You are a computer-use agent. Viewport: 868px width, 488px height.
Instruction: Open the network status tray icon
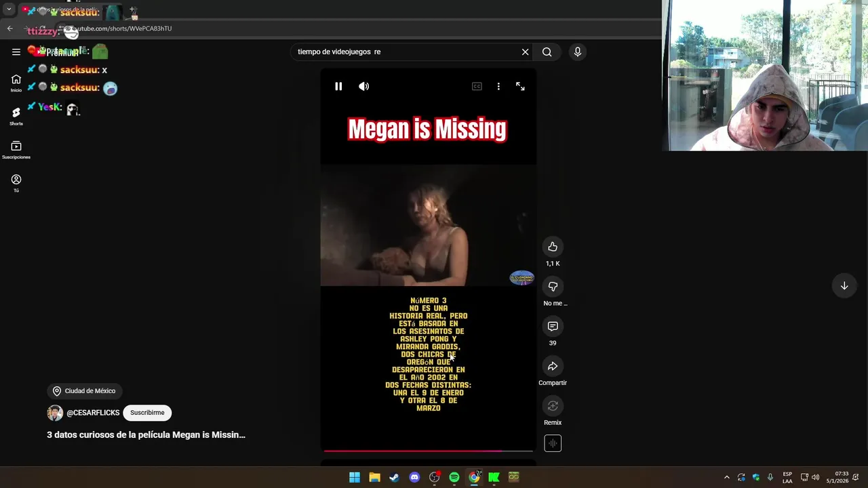tap(804, 477)
